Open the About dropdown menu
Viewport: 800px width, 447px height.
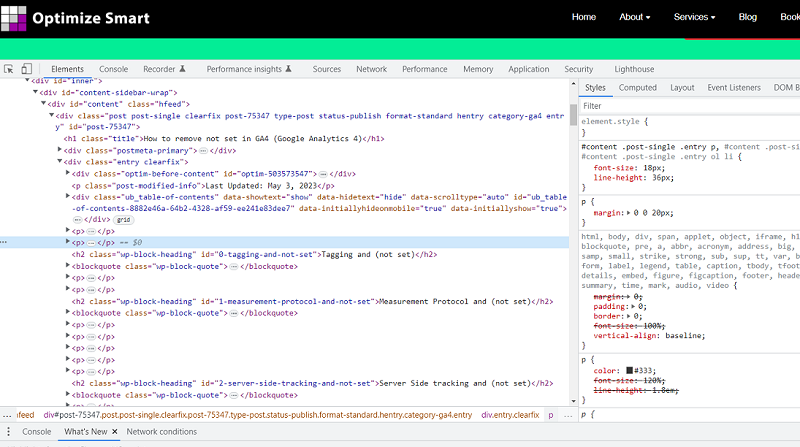point(634,17)
